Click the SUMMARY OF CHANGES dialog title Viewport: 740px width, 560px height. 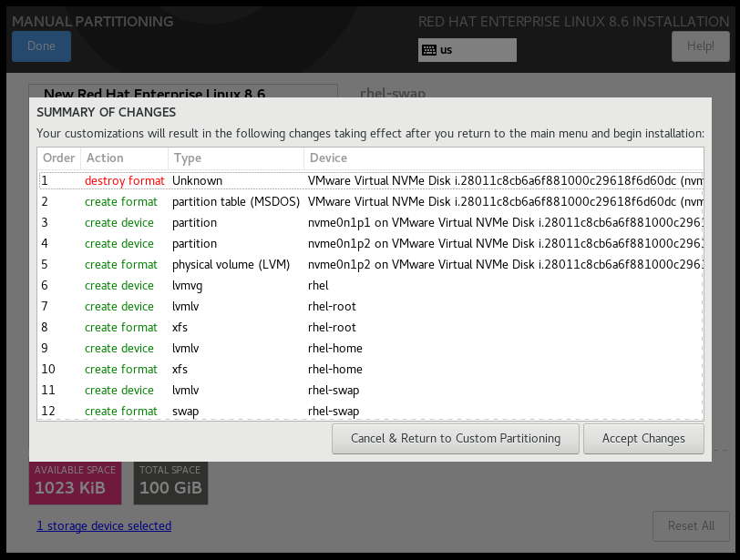pyautogui.click(x=107, y=112)
